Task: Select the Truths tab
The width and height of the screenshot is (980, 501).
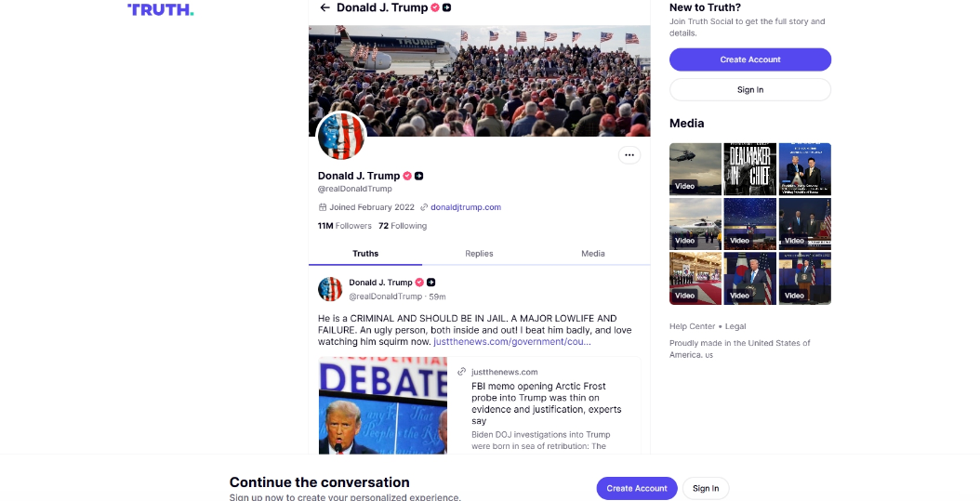Action: pos(365,254)
